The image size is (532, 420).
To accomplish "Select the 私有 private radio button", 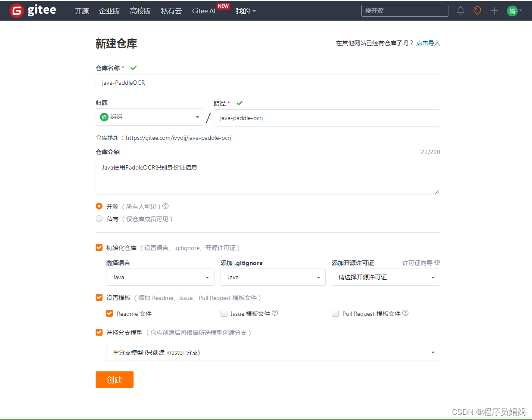I will pyautogui.click(x=99, y=219).
